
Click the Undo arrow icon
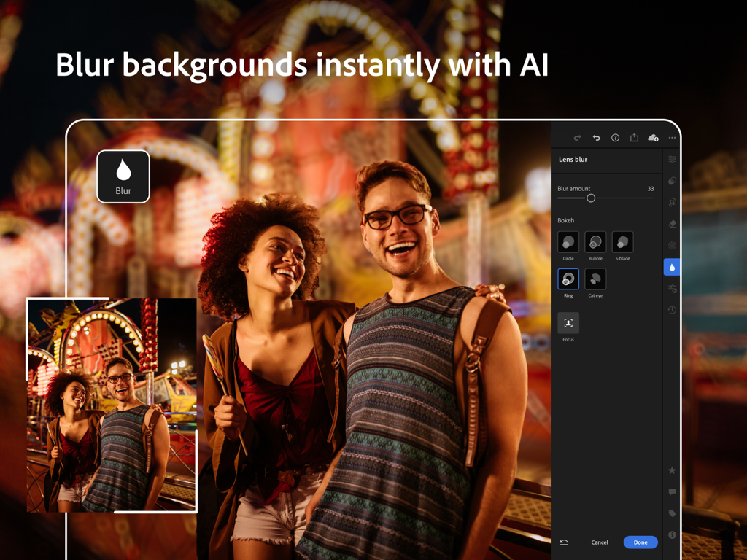tap(595, 137)
